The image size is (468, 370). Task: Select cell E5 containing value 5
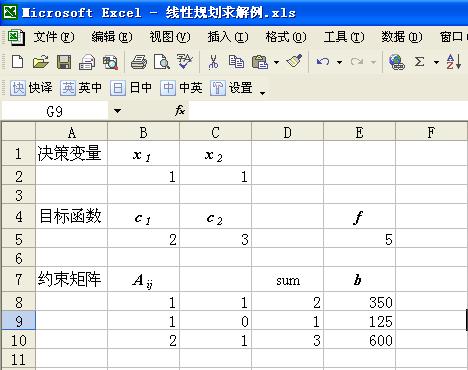(359, 239)
